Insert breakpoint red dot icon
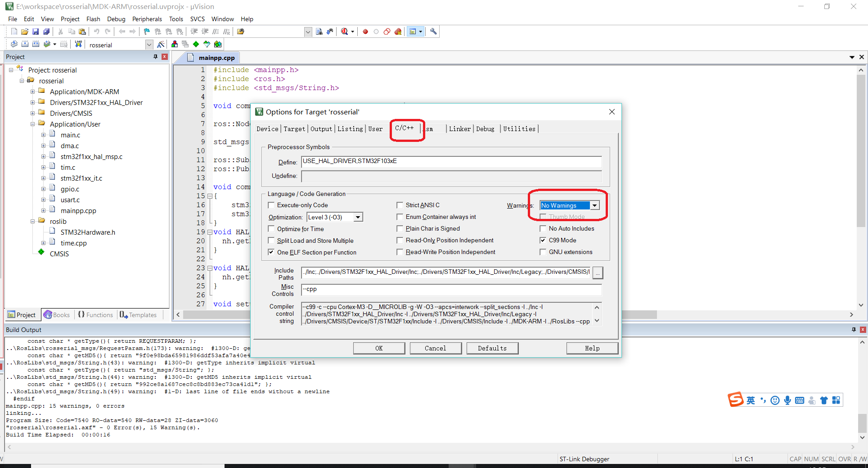The image size is (868, 468). coord(365,32)
